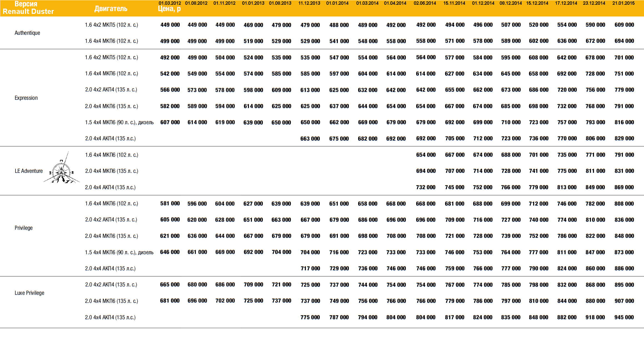Select the 17.12.2014 date column header
Viewport: 644px width, 337px height.
point(566,3)
